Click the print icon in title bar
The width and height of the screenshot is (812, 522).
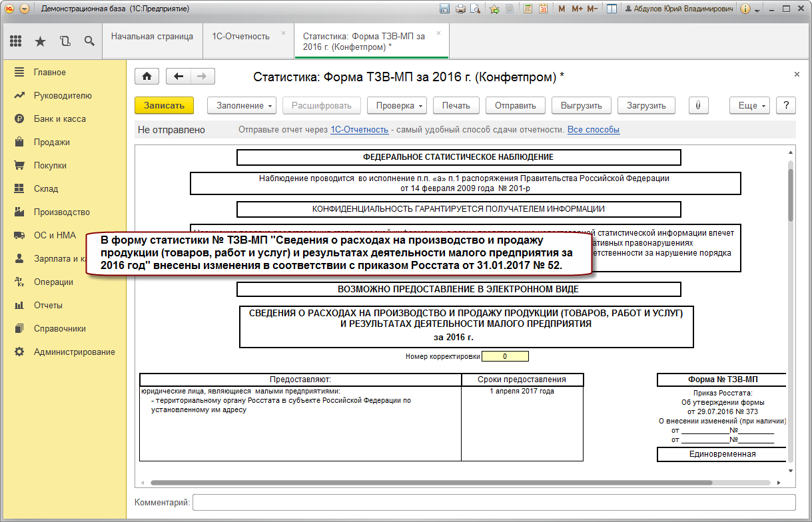460,9
